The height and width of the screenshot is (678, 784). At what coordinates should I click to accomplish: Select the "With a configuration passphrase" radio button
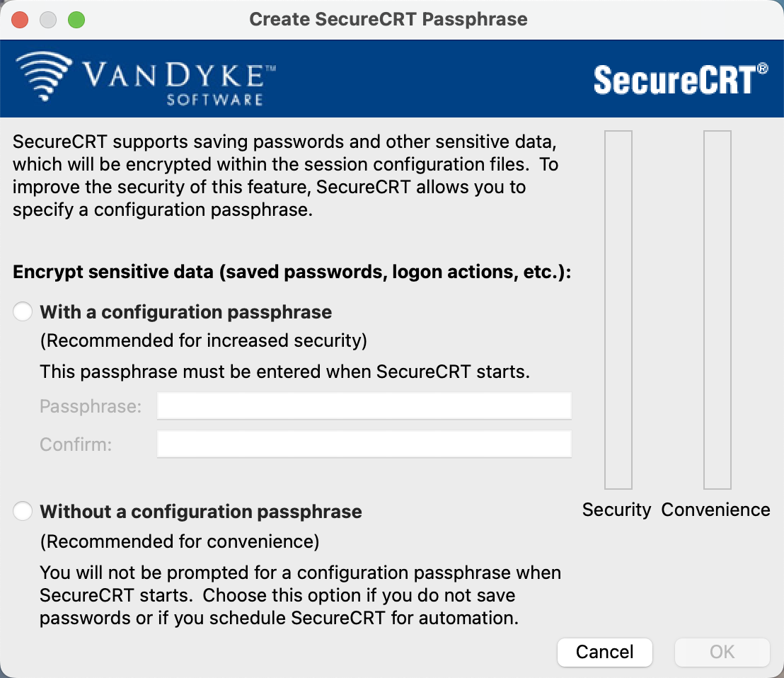tap(23, 312)
